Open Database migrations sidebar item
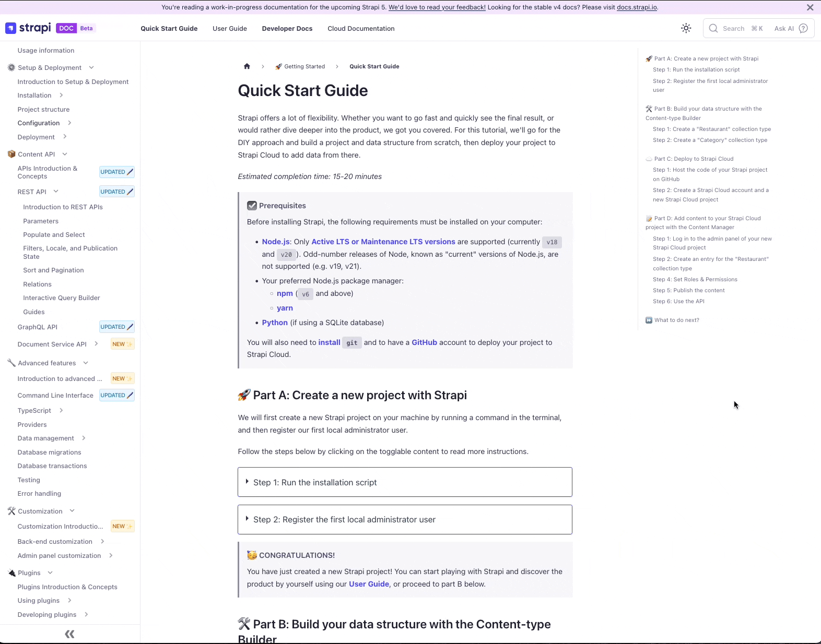 pyautogui.click(x=49, y=452)
